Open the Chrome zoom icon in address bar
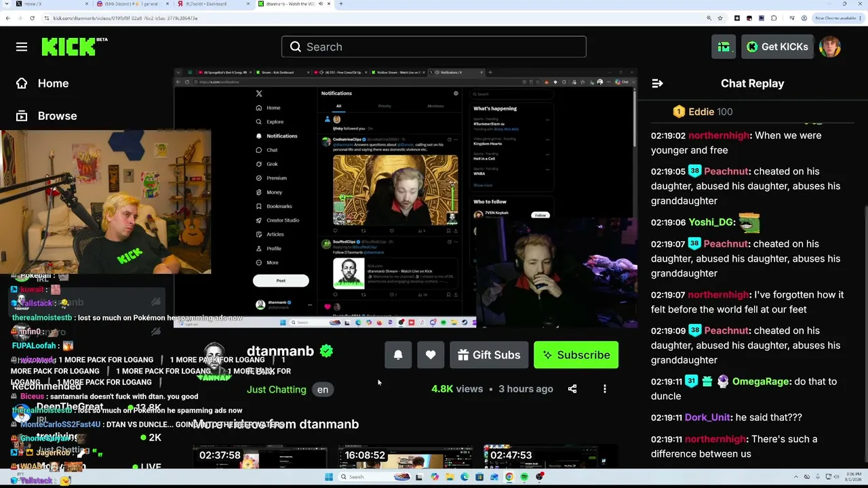The height and width of the screenshot is (488, 868). point(709,18)
